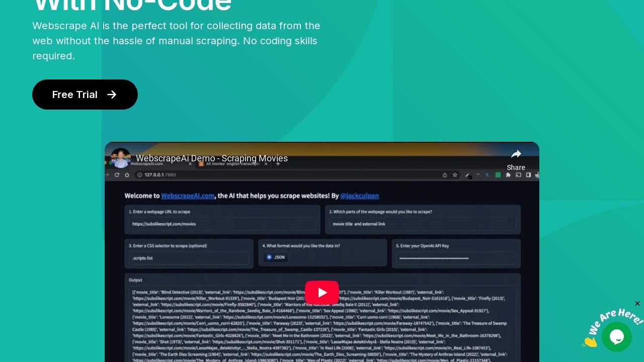Click the YouTube channel avatar on the video
The width and height of the screenshot is (644, 362).
121,158
